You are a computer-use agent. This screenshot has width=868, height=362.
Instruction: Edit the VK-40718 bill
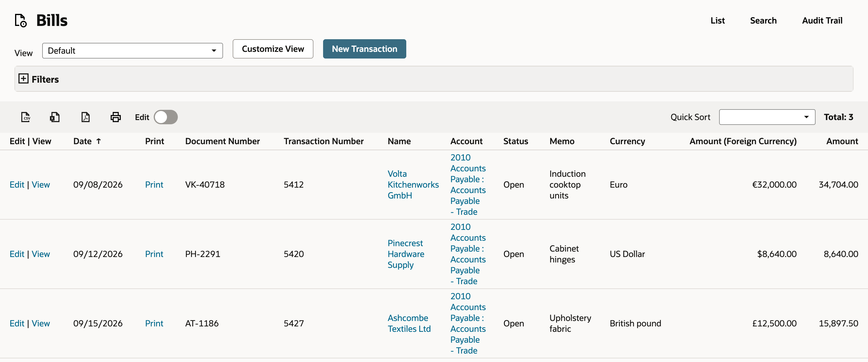pyautogui.click(x=17, y=185)
